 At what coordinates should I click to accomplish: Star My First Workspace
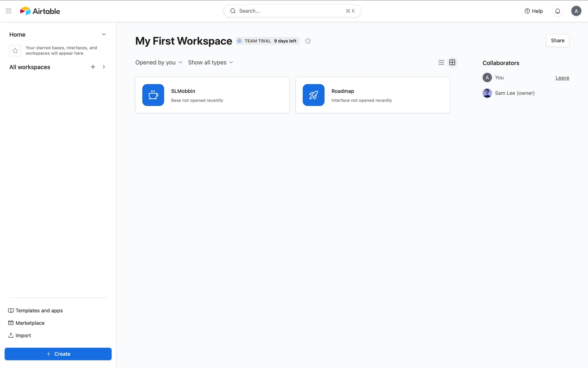click(x=308, y=41)
